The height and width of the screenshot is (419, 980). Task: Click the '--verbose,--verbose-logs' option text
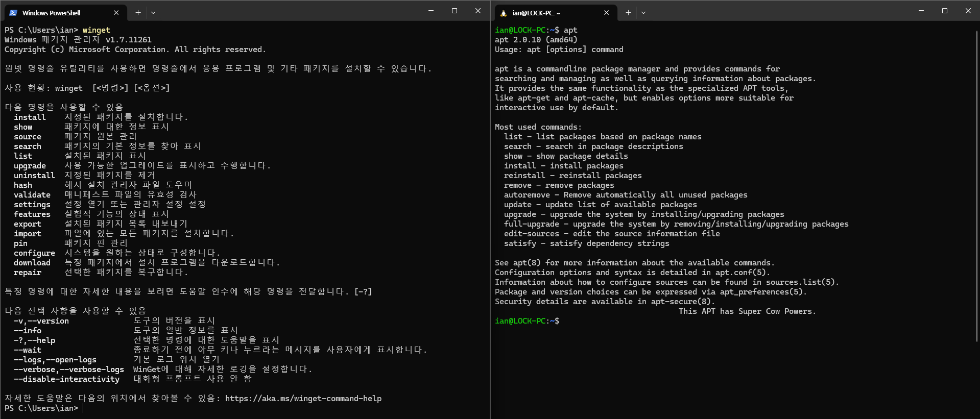(x=69, y=369)
